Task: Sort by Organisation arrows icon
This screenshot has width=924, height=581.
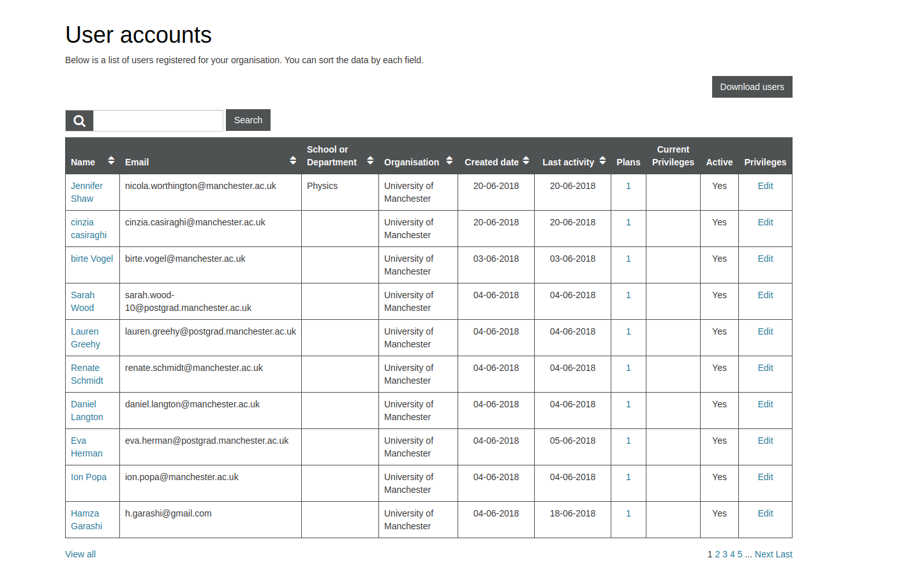Action: pyautogui.click(x=449, y=160)
